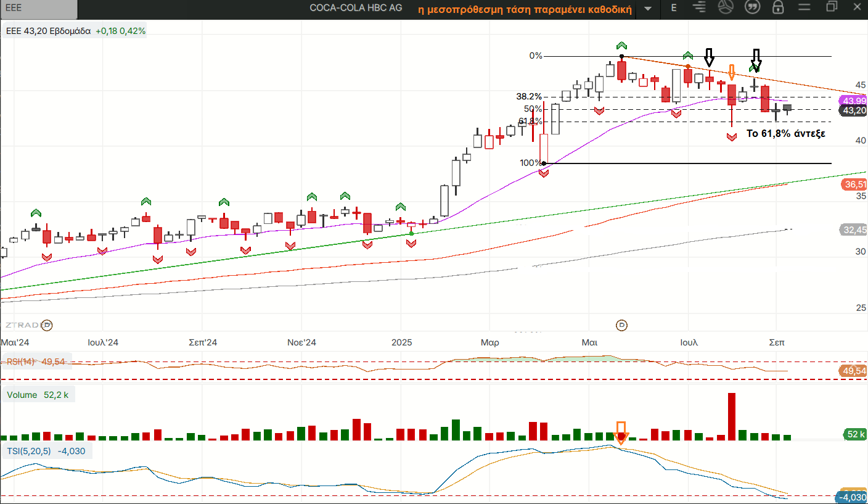
Task: Open the horizontal bars indicator icon
Action: [x=699, y=7]
